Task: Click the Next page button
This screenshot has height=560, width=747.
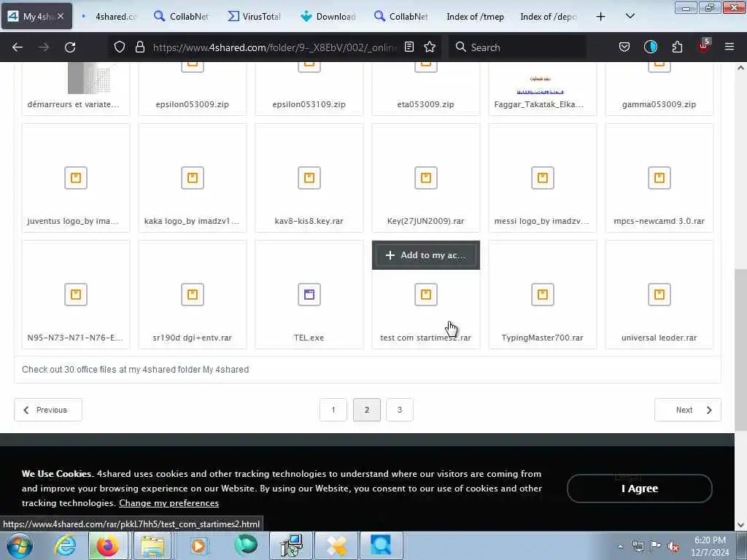Action: [x=688, y=410]
